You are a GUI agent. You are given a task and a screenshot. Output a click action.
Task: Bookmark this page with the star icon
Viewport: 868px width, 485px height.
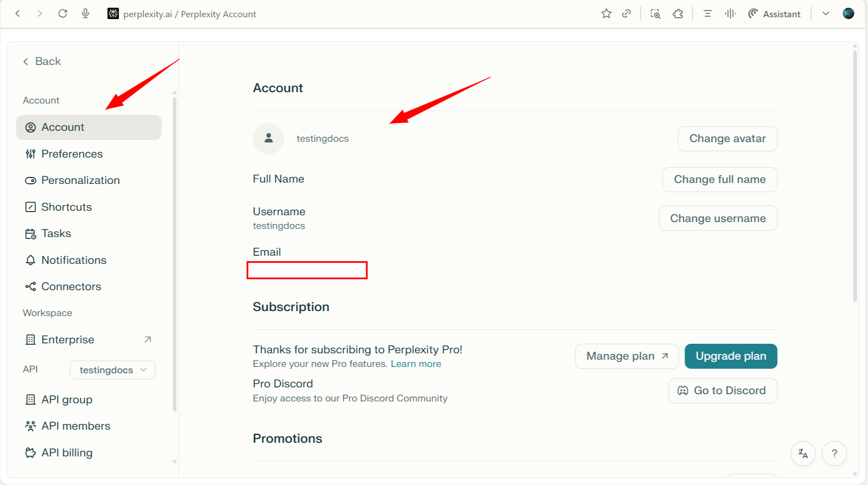tap(606, 14)
